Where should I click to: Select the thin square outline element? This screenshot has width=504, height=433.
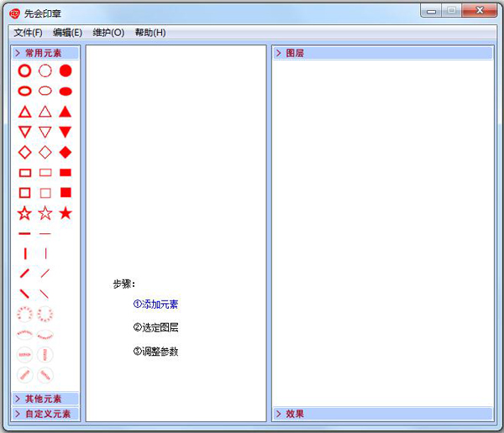coord(45,193)
